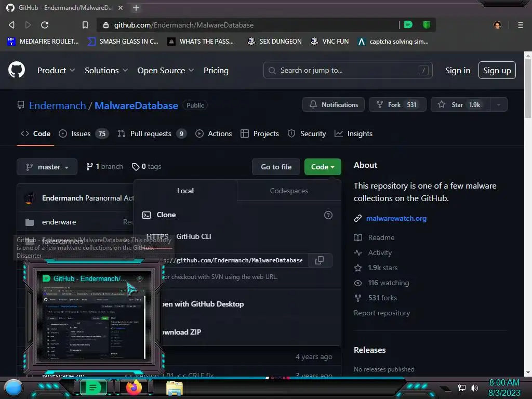Click the GitHub octocat logo
This screenshot has width=532, height=399.
tap(16, 70)
